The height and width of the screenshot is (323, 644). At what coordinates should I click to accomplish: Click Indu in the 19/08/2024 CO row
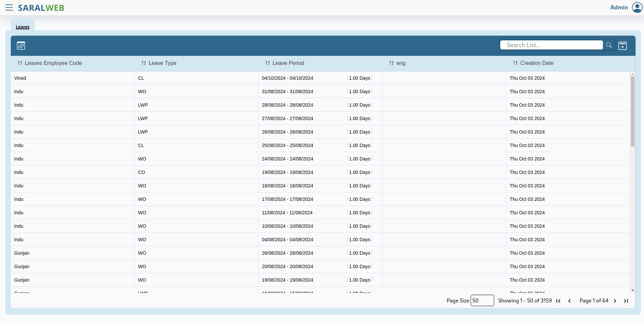[19, 172]
